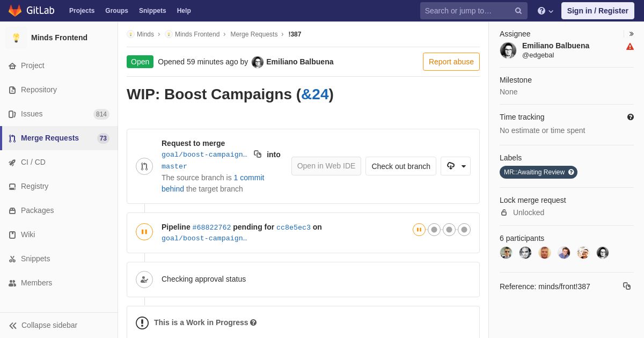Screen dimensions: 644x338
Task: Click the 1 commit behind link
Action: click(x=213, y=183)
